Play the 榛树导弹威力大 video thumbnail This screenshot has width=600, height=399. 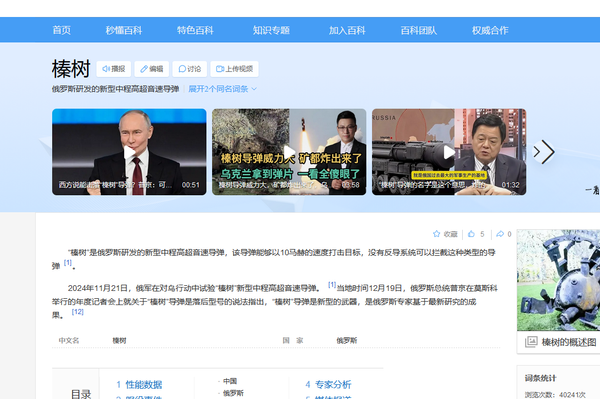(x=289, y=152)
